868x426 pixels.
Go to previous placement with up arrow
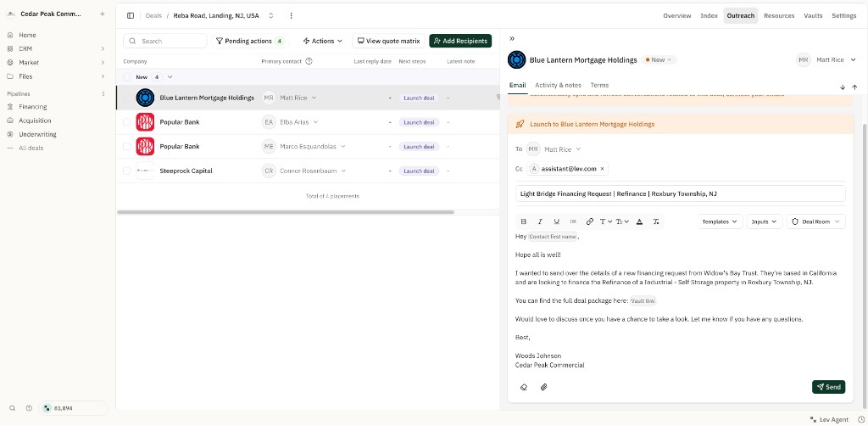coord(854,87)
